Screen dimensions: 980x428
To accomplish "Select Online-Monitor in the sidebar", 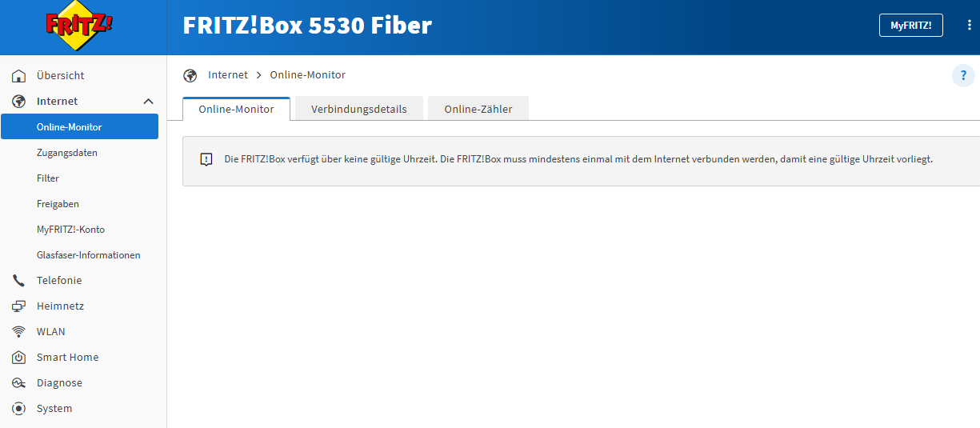I will [x=79, y=126].
